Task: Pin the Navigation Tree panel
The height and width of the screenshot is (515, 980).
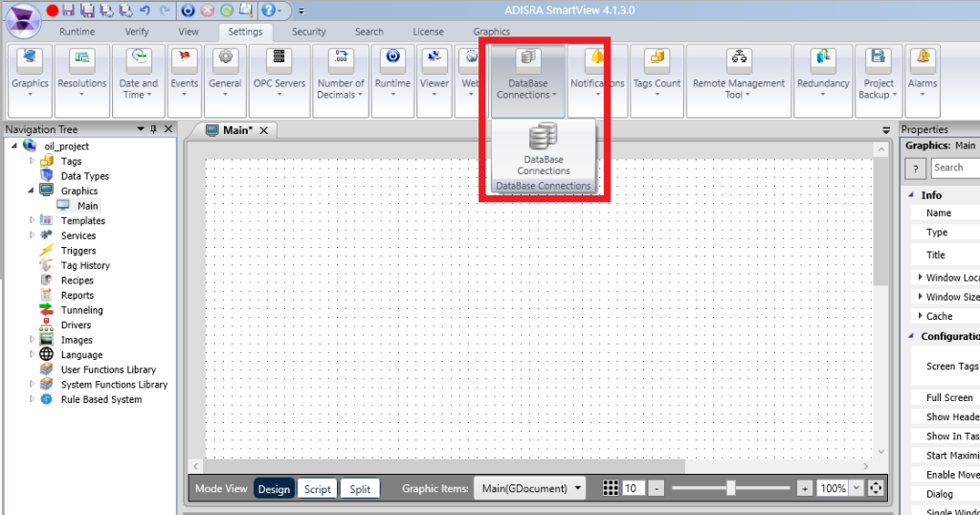Action: tap(154, 128)
